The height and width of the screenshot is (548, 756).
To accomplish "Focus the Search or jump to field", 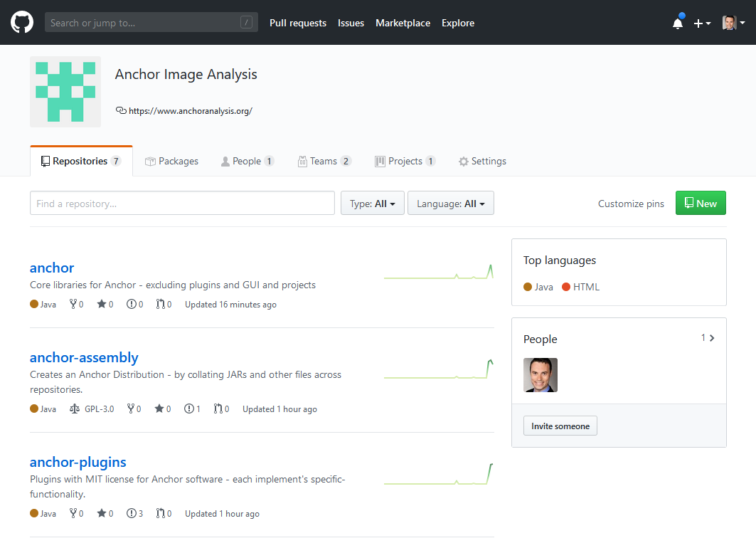I will (x=151, y=22).
